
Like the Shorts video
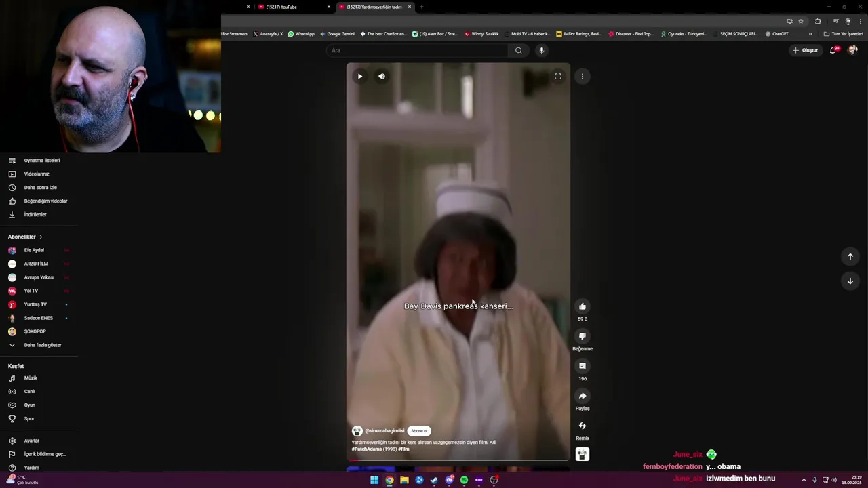[x=583, y=306]
